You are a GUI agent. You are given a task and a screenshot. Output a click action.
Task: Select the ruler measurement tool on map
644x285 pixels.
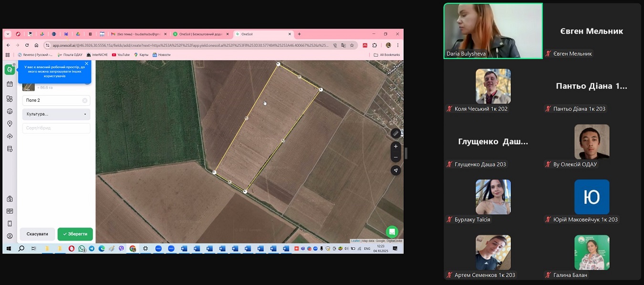coord(395,133)
